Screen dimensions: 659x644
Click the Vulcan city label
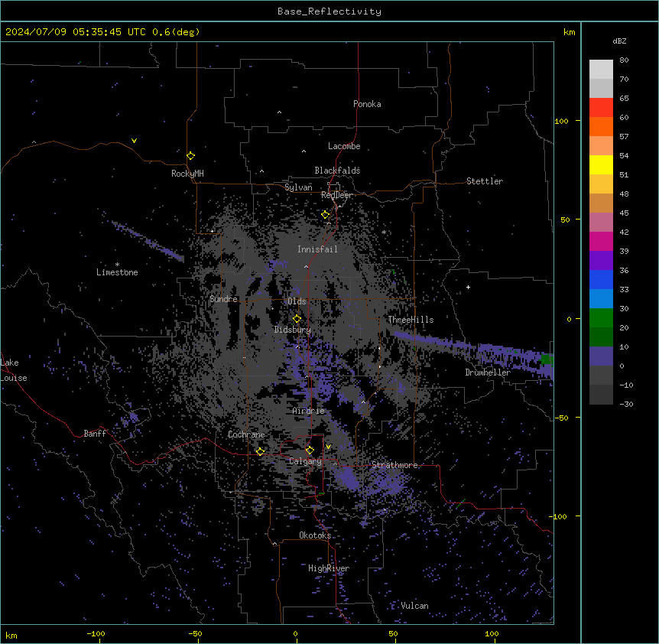[x=415, y=606]
